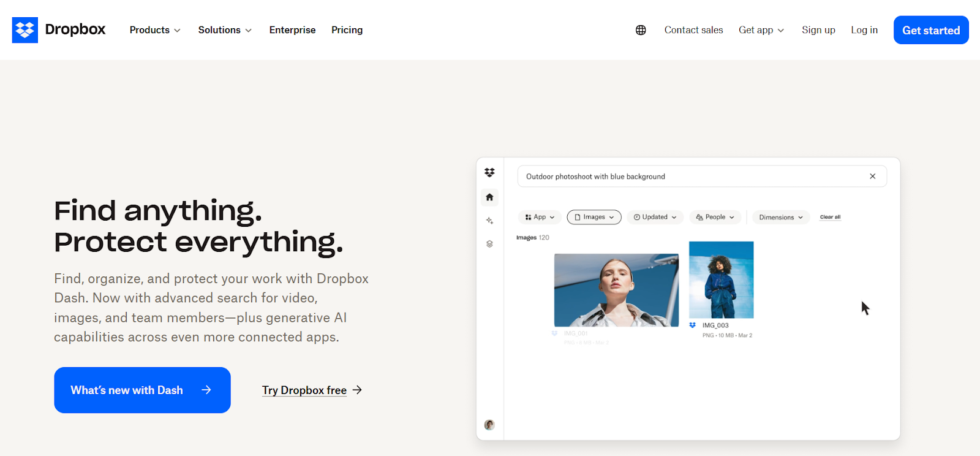This screenshot has width=980, height=456.
Task: Open the App filter dropdown
Action: click(x=540, y=217)
